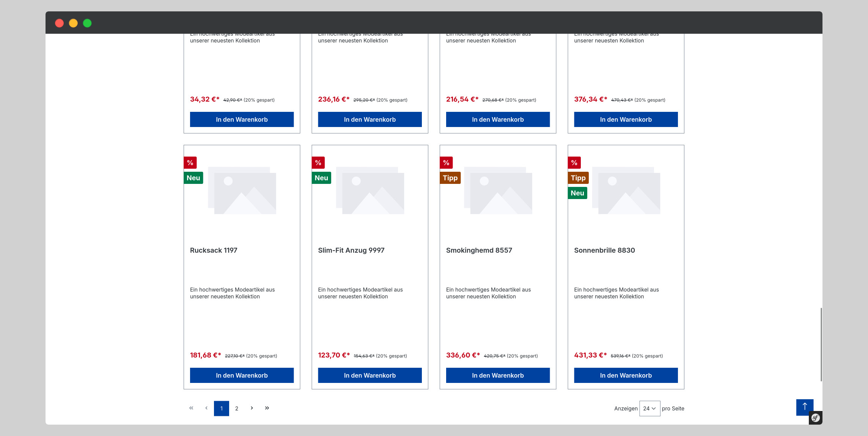The width and height of the screenshot is (868, 436).
Task: Open Rucksack 1197 product image
Action: 242,190
